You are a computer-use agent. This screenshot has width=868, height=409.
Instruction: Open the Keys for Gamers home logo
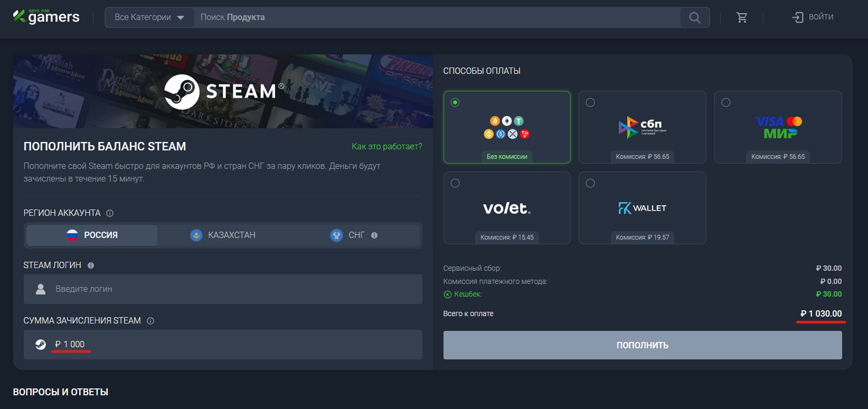coord(46,17)
